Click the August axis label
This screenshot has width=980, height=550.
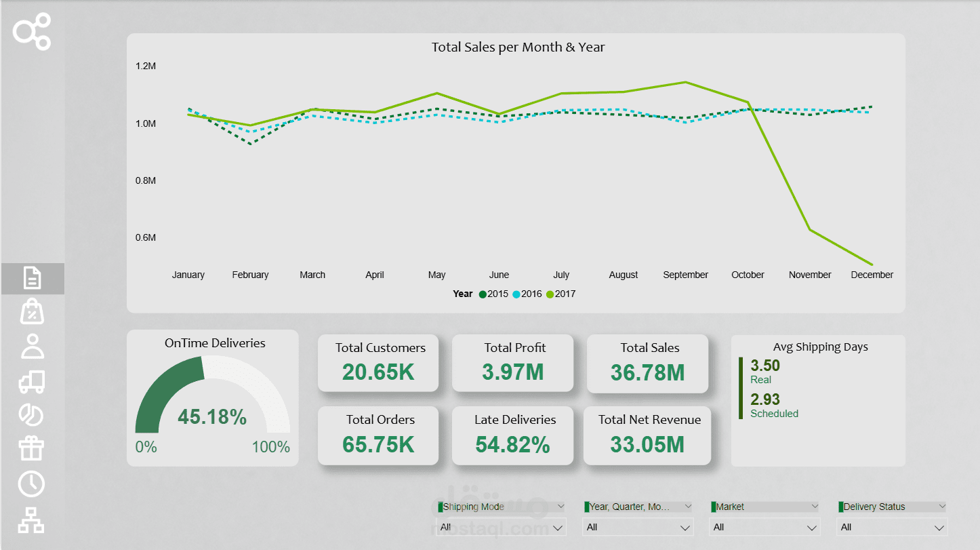pyautogui.click(x=624, y=275)
